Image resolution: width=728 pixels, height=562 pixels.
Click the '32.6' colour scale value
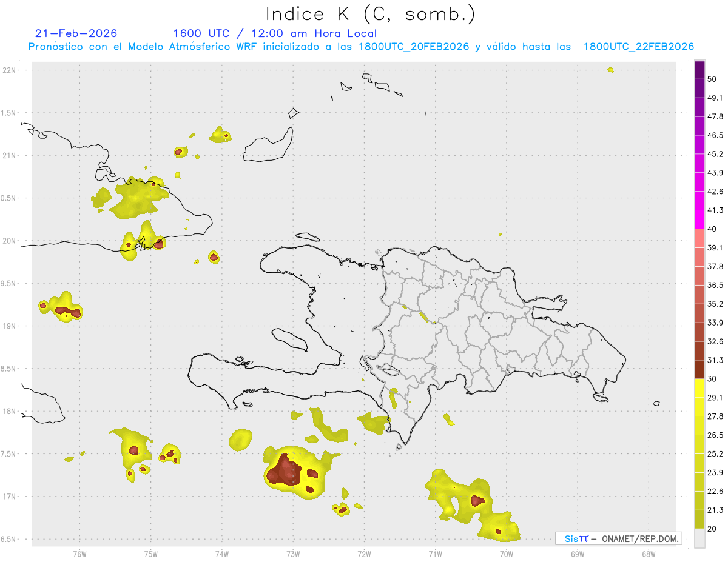coord(715,341)
